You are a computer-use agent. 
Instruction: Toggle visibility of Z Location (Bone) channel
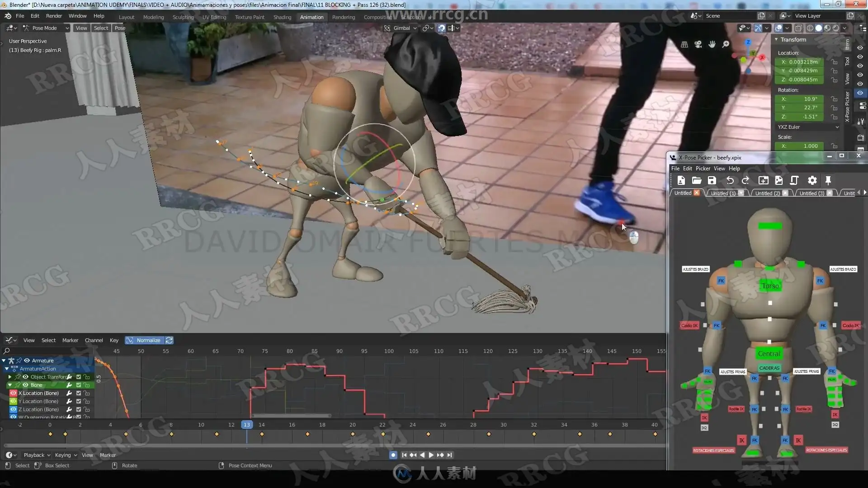tap(13, 409)
